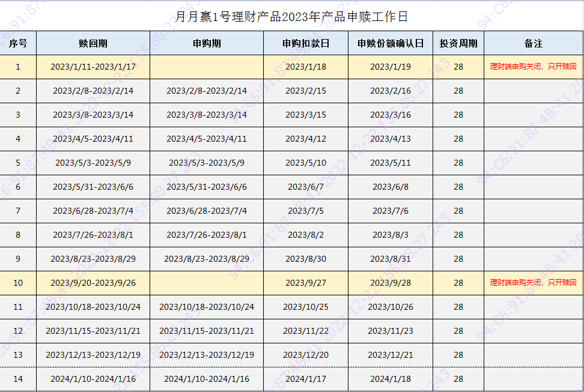The width and height of the screenshot is (584, 392).
Task: Select confirmation date 2023/12/21
Action: 391,355
